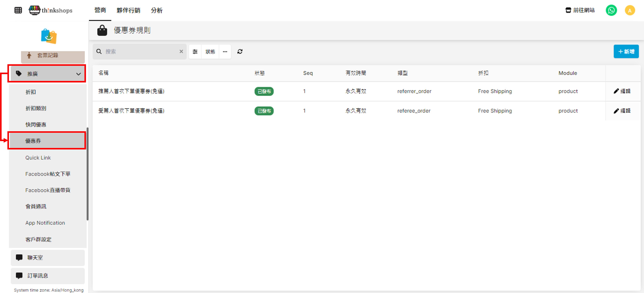Click into the 搜索 search field
The image size is (644, 293).
click(140, 52)
